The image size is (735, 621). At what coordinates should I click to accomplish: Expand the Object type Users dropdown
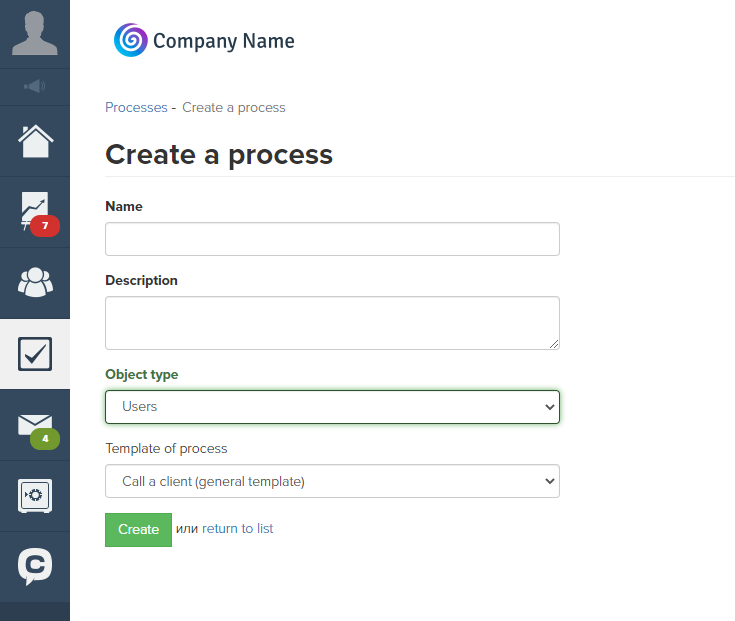(332, 407)
